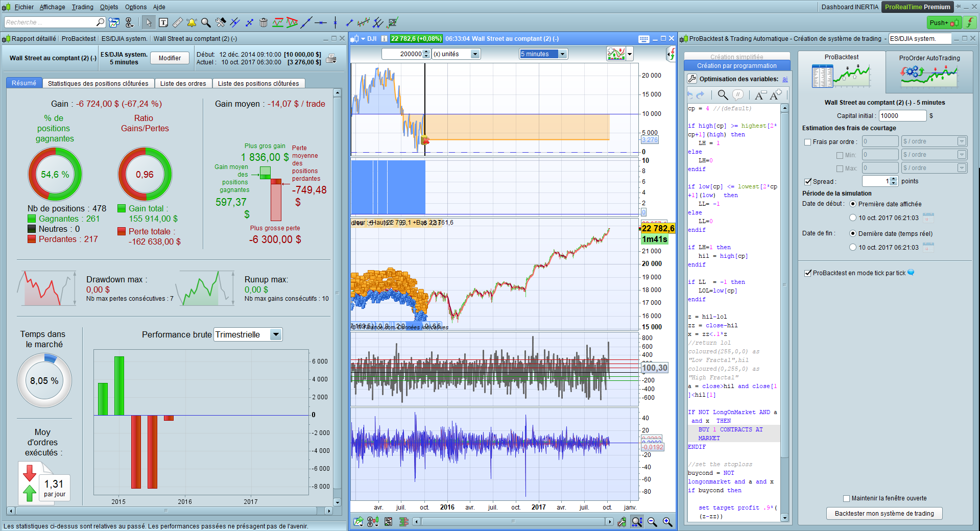
Task: Click the Modifier button
Action: pyautogui.click(x=170, y=58)
